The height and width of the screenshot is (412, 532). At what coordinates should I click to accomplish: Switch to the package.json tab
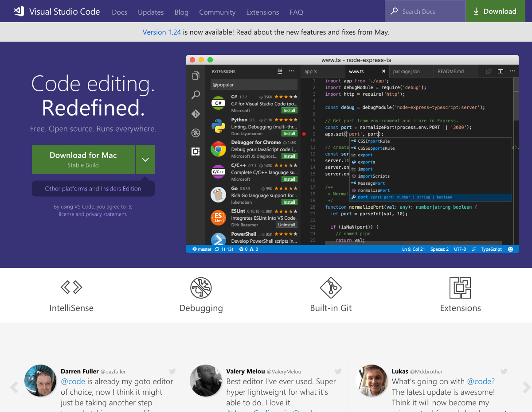[x=411, y=71]
